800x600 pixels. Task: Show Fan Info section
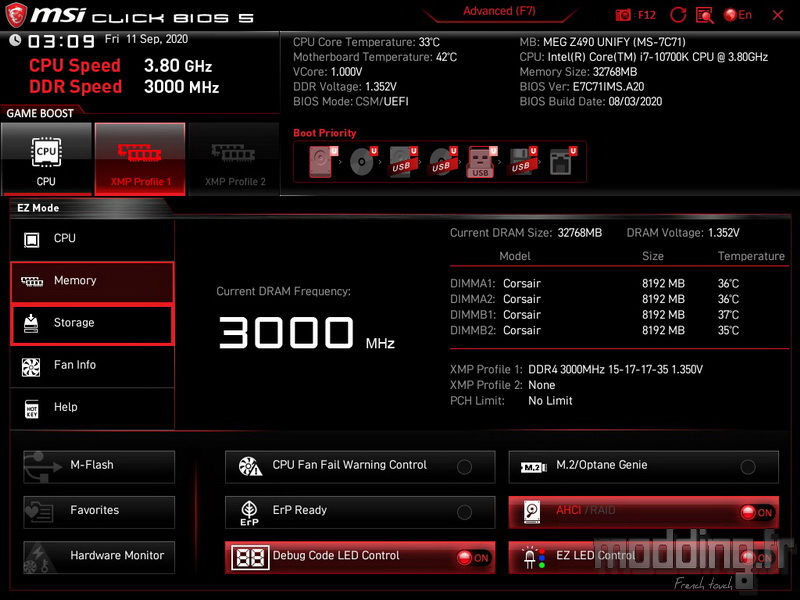click(x=92, y=366)
